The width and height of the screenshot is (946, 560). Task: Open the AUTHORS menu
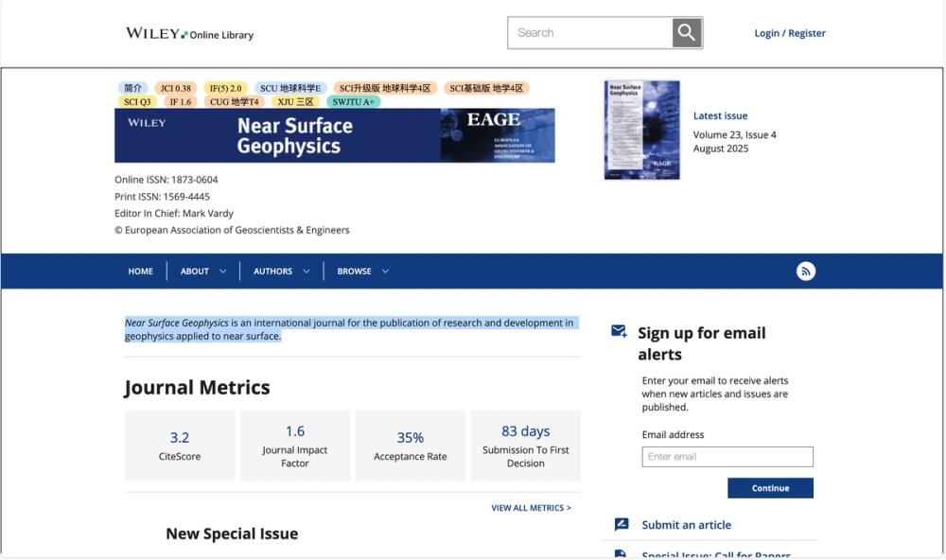click(x=272, y=271)
